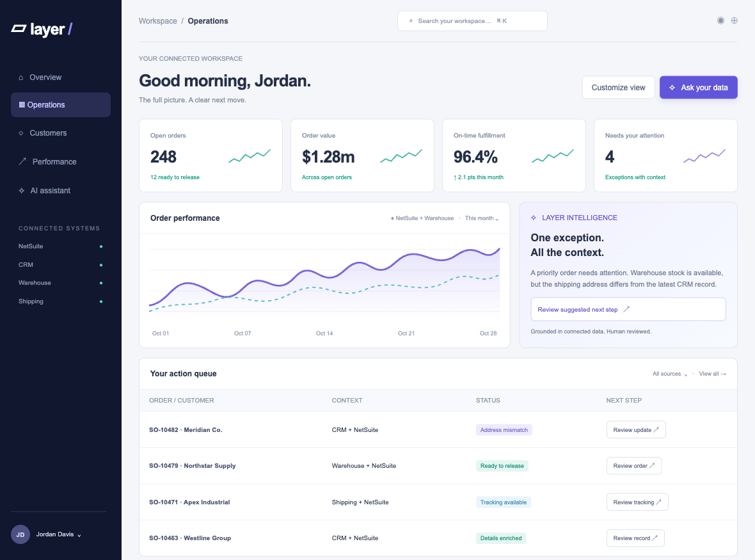Click the Ready to release status badge
The width and height of the screenshot is (755, 560).
(502, 466)
